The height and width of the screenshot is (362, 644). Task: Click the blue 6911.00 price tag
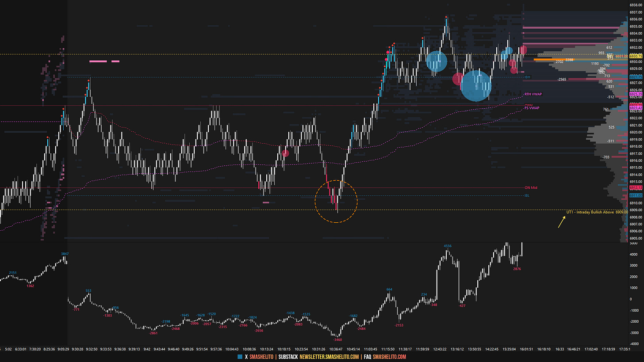tap(636, 195)
